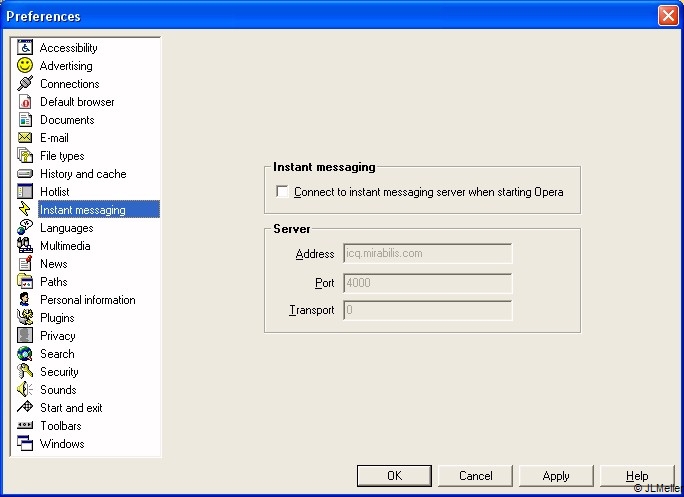This screenshot has width=684, height=497.
Task: Select the Multimedia entry
Action: [x=65, y=246]
